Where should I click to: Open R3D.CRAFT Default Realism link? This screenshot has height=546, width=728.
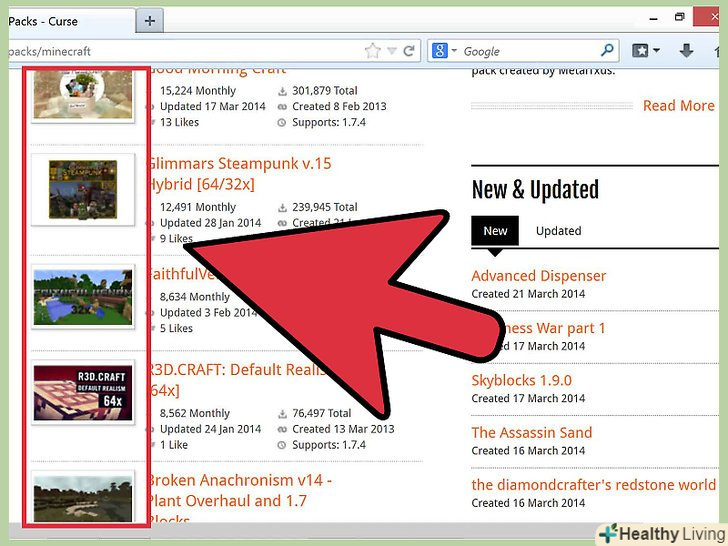(x=237, y=380)
